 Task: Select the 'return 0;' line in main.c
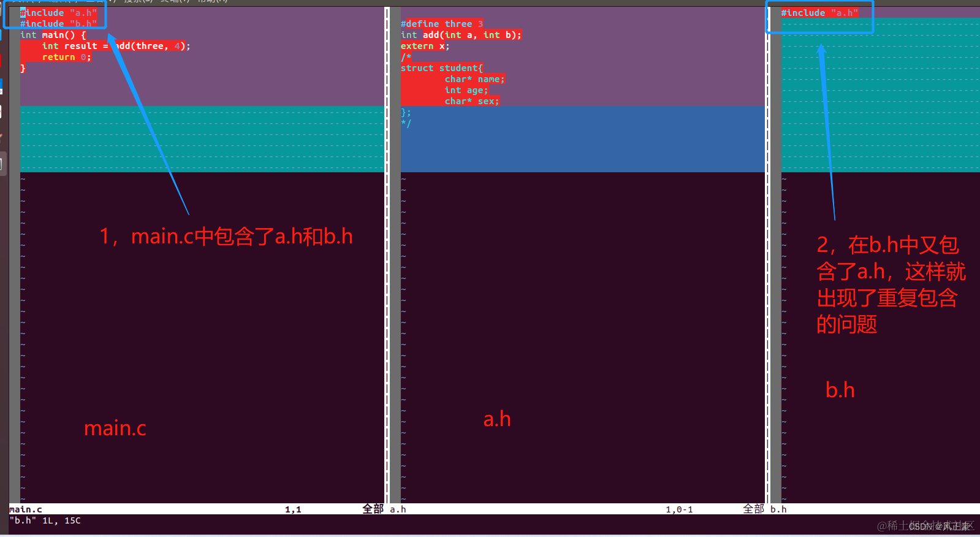tap(67, 57)
